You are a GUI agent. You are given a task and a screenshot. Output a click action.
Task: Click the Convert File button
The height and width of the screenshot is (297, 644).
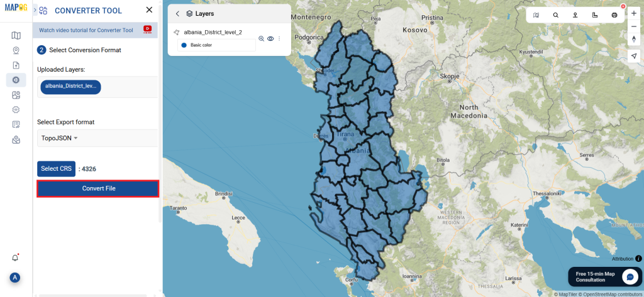tap(98, 189)
